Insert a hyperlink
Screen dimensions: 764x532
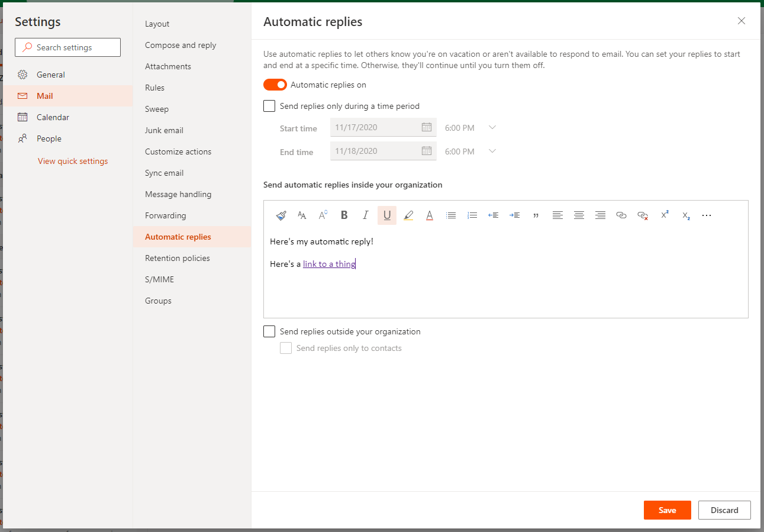(x=621, y=215)
